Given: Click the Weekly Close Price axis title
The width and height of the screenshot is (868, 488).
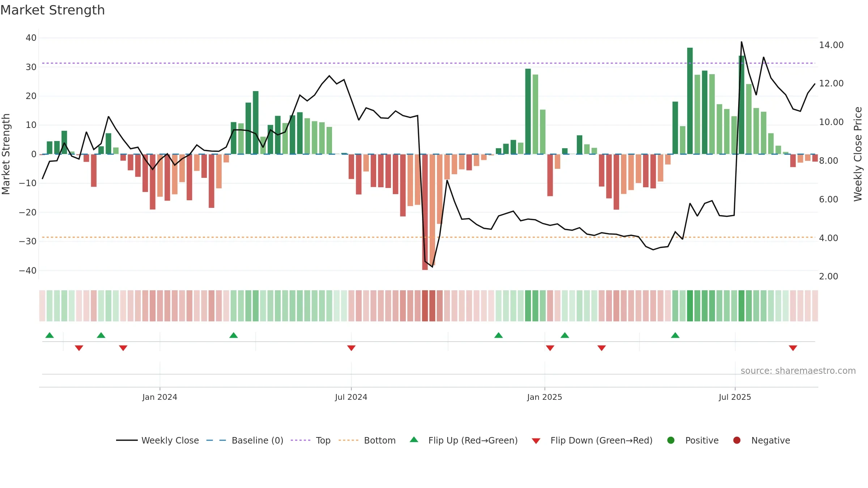Looking at the screenshot, I should pyautogui.click(x=858, y=154).
